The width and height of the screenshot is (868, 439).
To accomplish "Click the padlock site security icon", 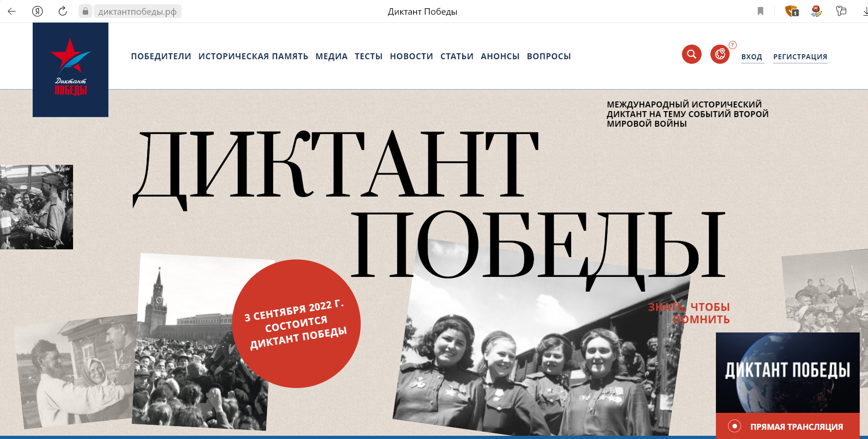I will click(x=85, y=11).
